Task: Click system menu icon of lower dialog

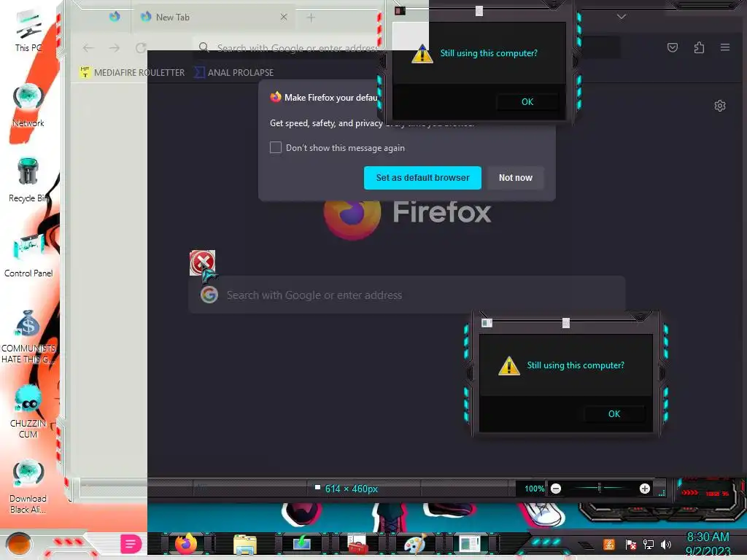Action: point(487,323)
